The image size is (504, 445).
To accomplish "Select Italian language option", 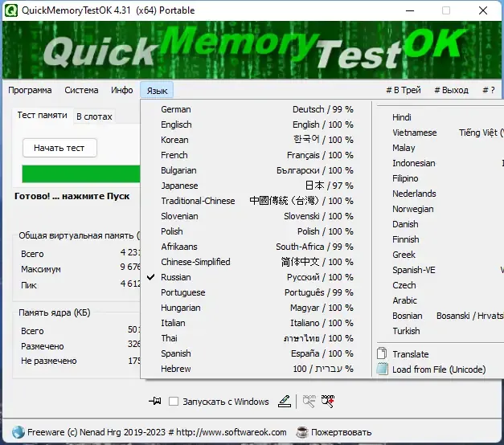I will 256,323.
